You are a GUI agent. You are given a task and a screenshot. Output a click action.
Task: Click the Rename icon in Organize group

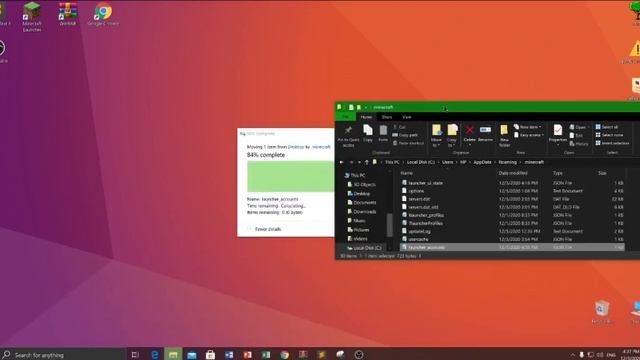pyautogui.click(x=485, y=130)
